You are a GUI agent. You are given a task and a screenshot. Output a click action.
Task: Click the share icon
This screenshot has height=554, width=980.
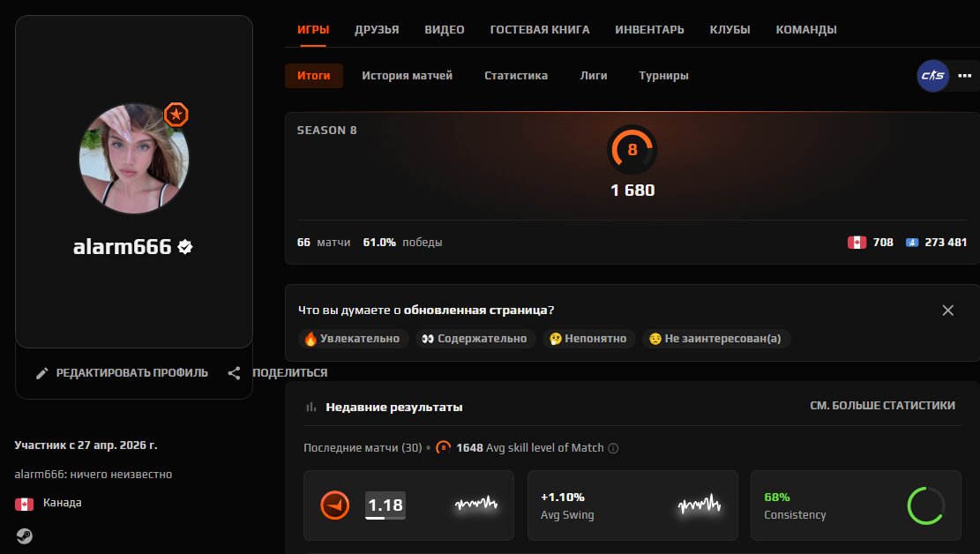[x=234, y=373]
